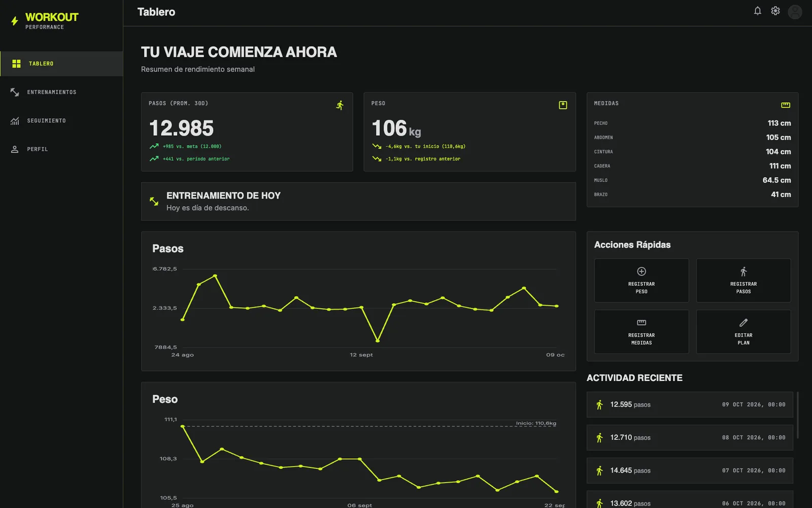The image size is (812, 508).
Task: Open the user profile avatar
Action: point(795,12)
